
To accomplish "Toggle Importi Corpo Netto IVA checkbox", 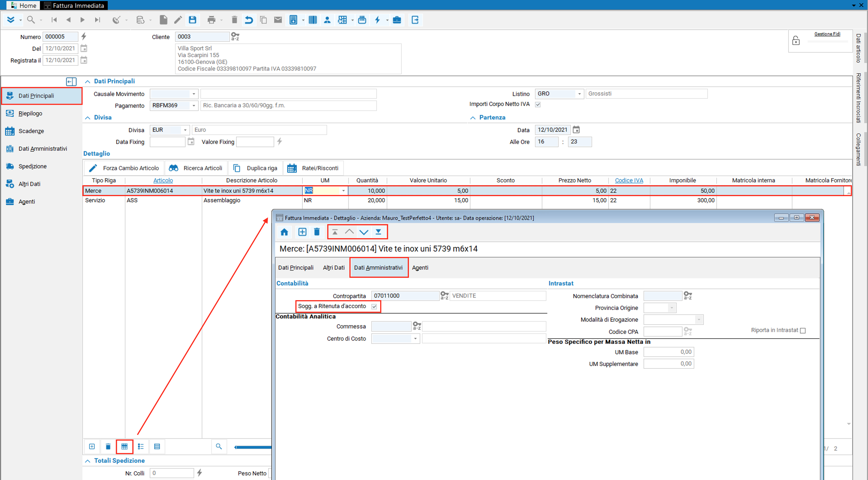I will [x=538, y=105].
